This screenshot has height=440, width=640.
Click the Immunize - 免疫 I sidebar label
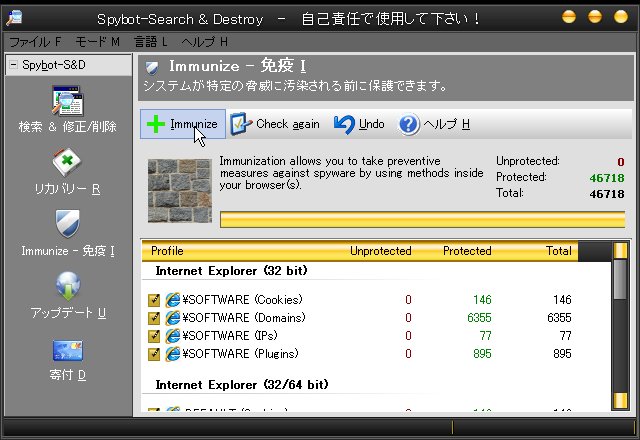tap(68, 251)
